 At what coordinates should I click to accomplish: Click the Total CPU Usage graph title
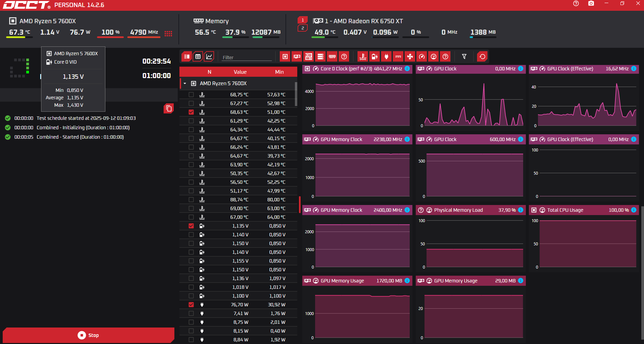[565, 210]
